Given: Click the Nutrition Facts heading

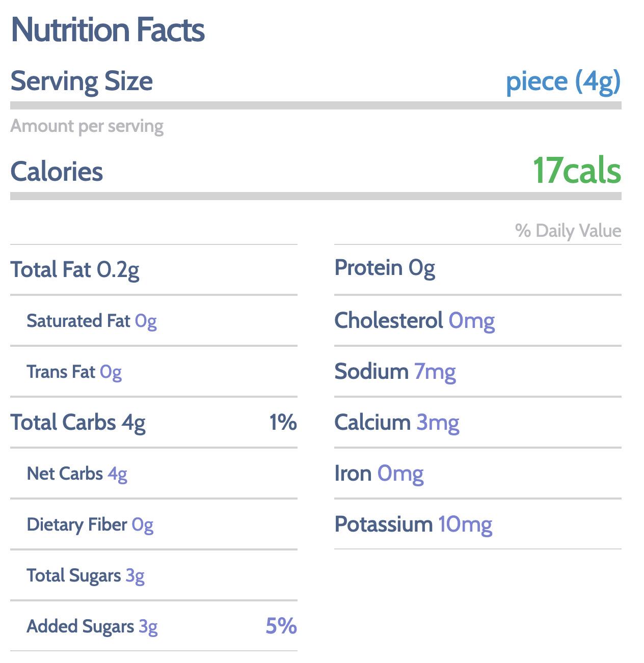Looking at the screenshot, I should pyautogui.click(x=108, y=30).
